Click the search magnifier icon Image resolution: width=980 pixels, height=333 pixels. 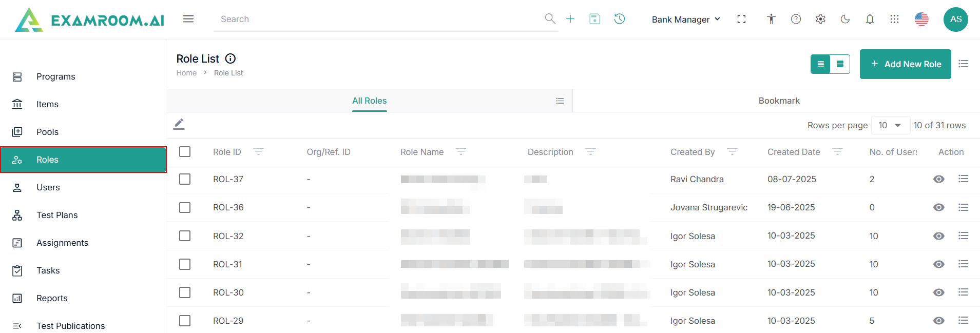(550, 19)
